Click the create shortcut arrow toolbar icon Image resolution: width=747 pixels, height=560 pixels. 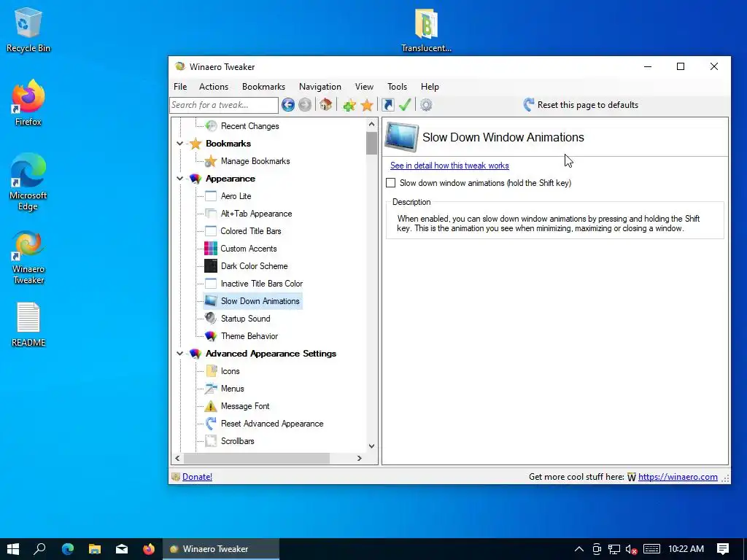tap(388, 105)
